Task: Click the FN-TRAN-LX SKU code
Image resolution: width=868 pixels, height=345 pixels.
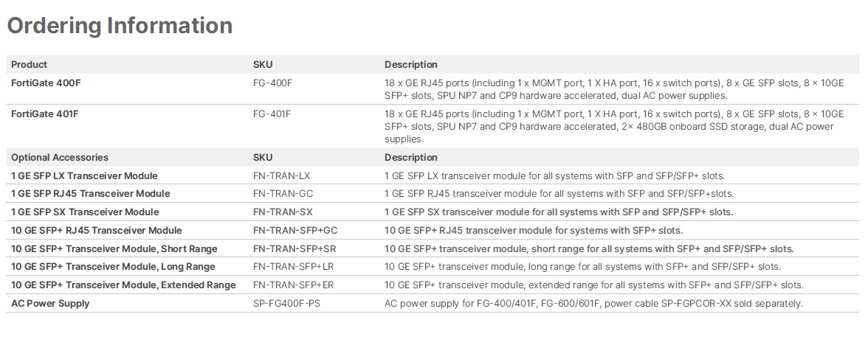Action: [x=281, y=175]
